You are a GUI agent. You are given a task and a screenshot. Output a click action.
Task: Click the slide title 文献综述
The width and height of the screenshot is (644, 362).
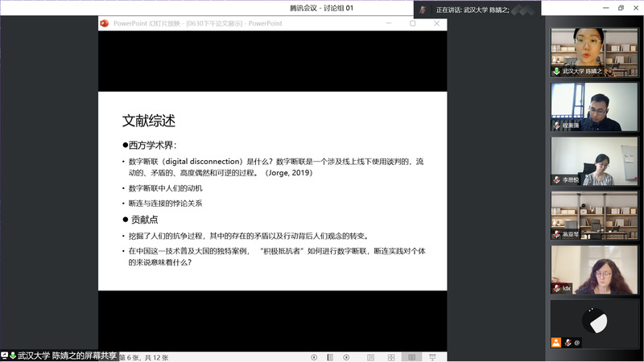[x=149, y=121]
